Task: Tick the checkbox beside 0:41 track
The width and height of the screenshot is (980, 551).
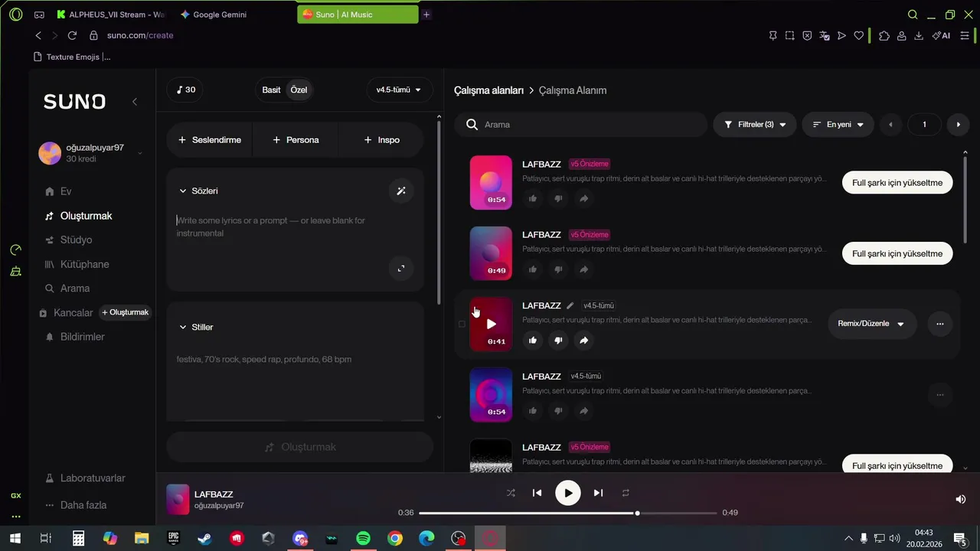Action: 462,324
